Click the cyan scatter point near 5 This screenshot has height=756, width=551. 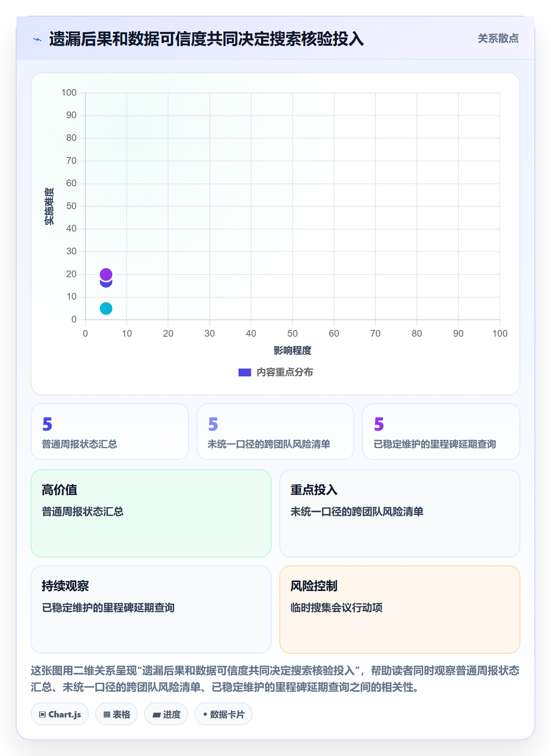click(x=106, y=308)
